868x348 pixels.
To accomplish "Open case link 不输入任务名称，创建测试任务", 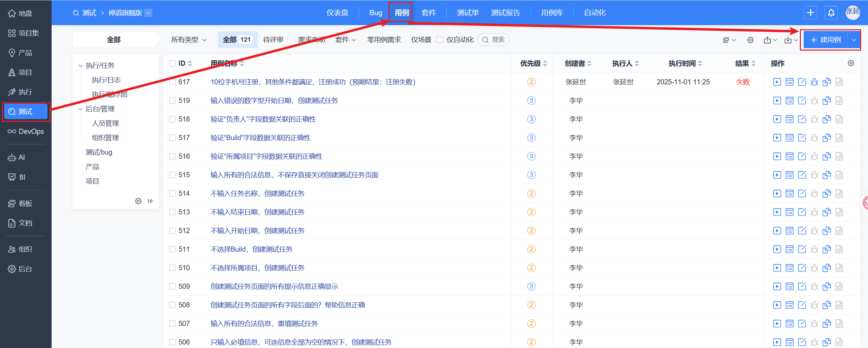I will (257, 193).
